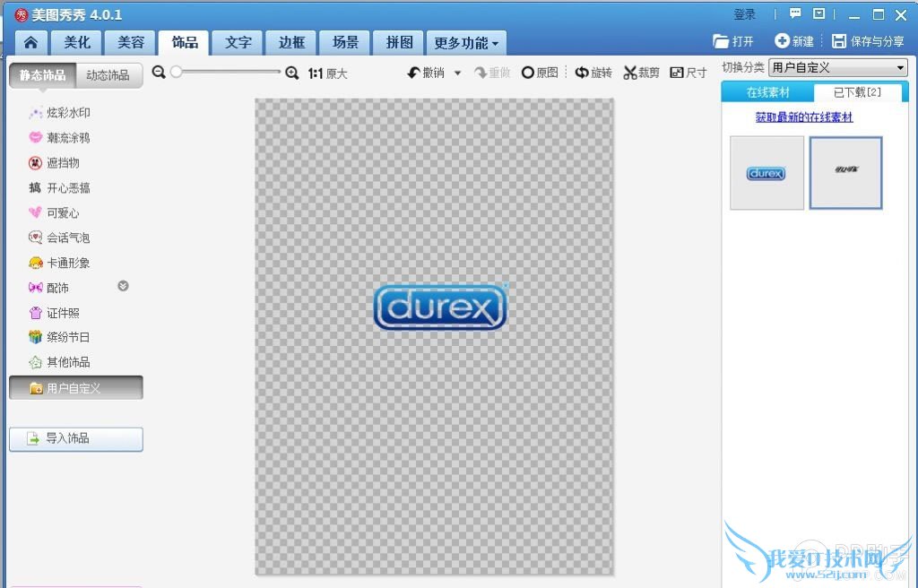
Task: Click the zoom slider handle
Action: [x=177, y=72]
